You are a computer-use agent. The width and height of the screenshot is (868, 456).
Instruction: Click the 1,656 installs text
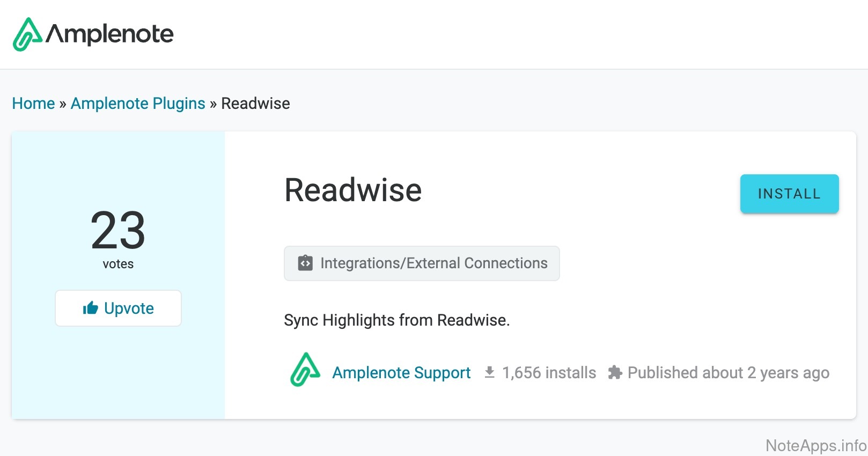point(549,373)
